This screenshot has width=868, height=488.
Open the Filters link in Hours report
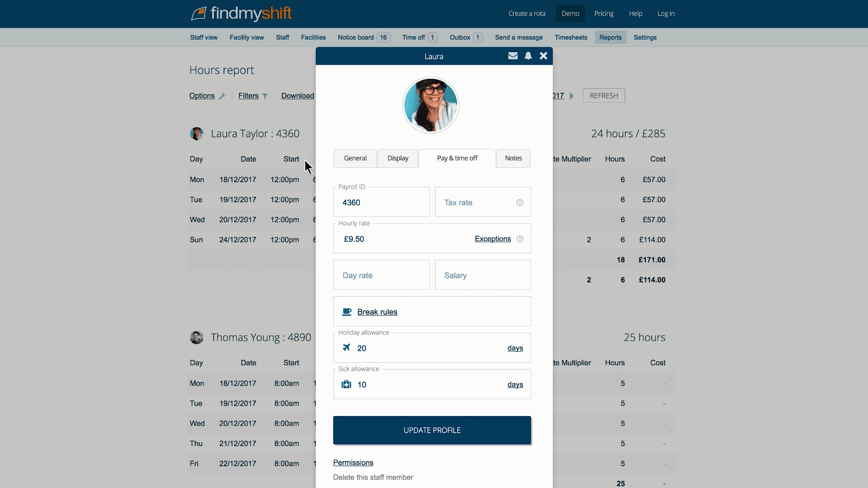(x=248, y=96)
